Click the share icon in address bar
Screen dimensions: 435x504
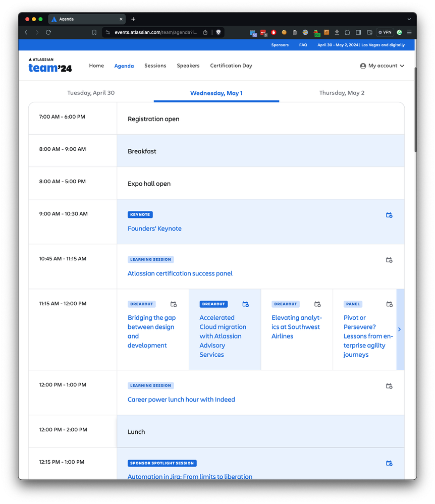click(x=205, y=32)
